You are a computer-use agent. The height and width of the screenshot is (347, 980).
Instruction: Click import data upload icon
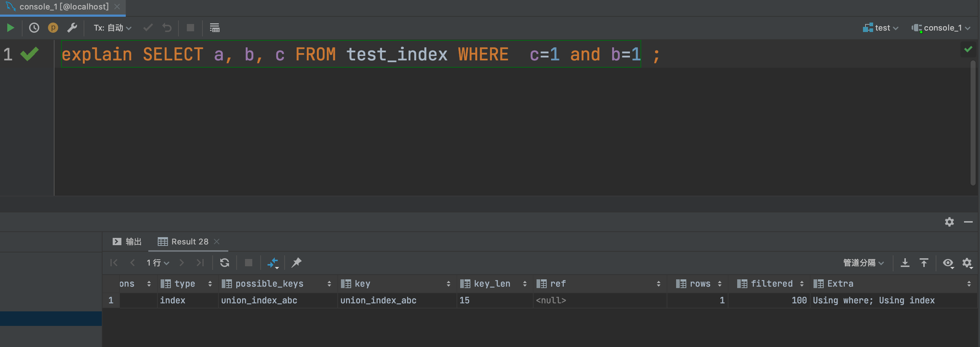point(924,263)
